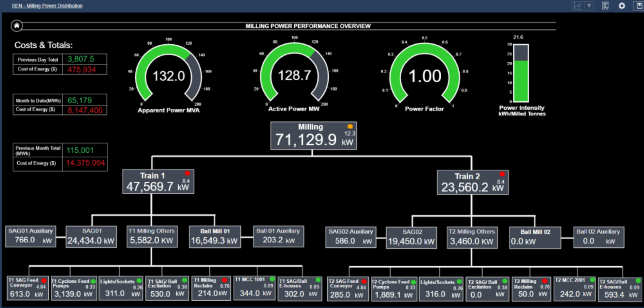Select the Ball Mill 02 tile

(x=535, y=238)
